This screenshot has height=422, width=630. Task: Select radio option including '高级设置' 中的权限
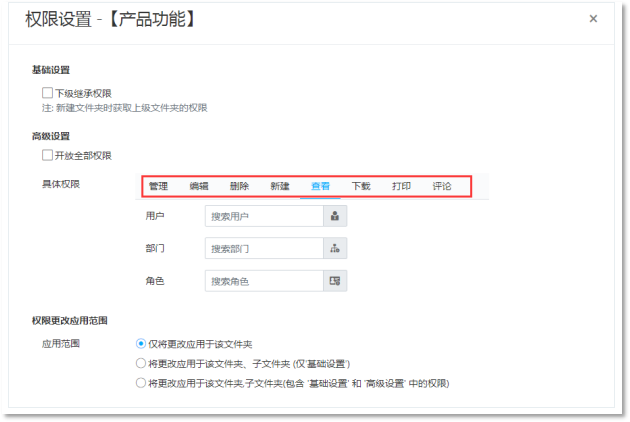coord(141,382)
